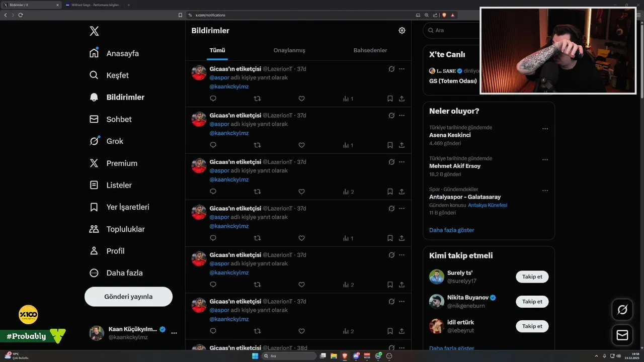Click the share icon in address bar
Viewport: 644px width, 362px height.
pos(434,15)
